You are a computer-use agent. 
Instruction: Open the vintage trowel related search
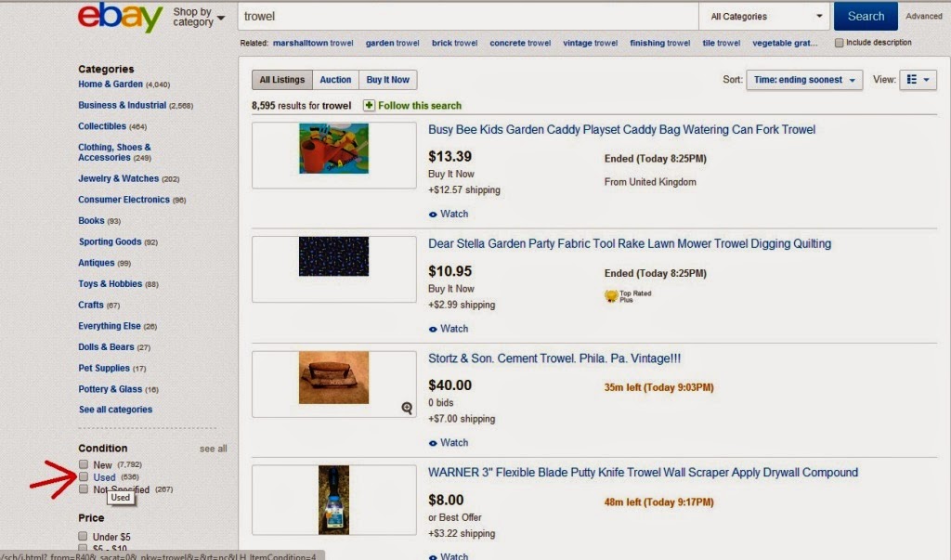click(x=590, y=43)
